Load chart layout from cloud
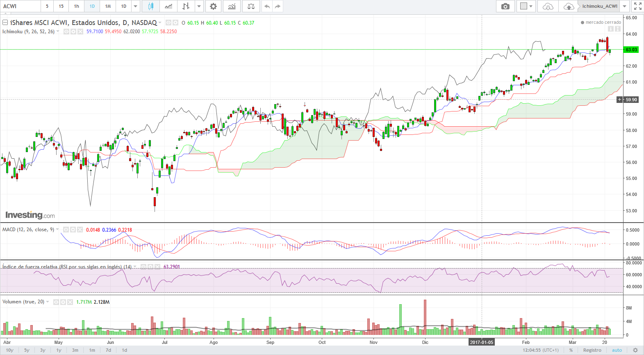The width and height of the screenshot is (644, 355). pos(548,6)
